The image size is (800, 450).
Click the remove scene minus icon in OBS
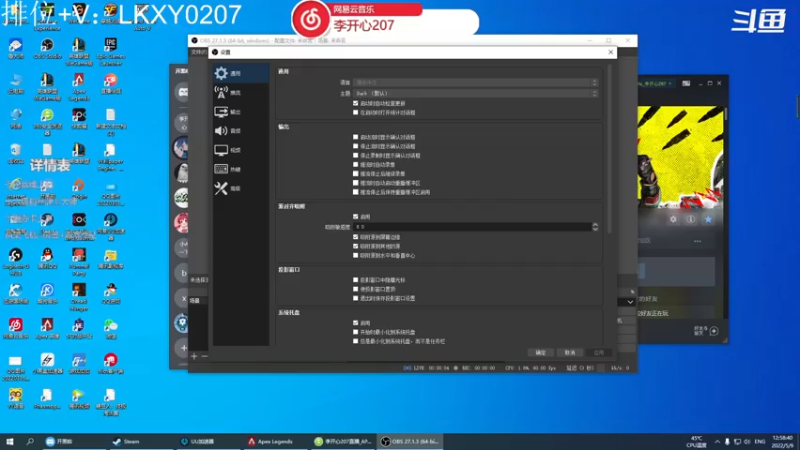pyautogui.click(x=205, y=356)
